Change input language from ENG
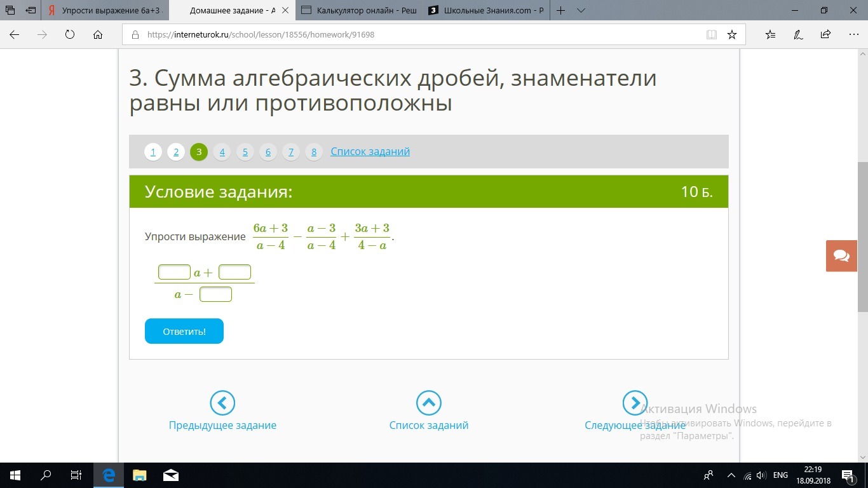Screen dimensions: 868x488 pyautogui.click(x=780, y=475)
